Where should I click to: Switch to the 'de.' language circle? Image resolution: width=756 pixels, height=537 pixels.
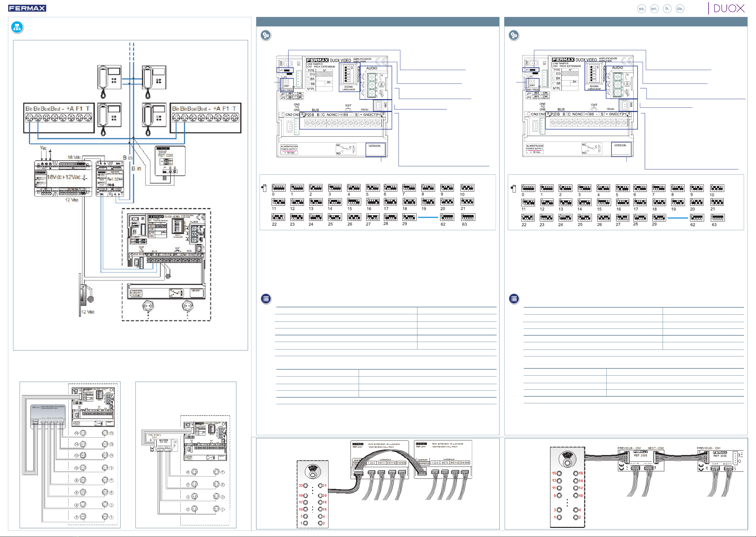click(x=680, y=9)
